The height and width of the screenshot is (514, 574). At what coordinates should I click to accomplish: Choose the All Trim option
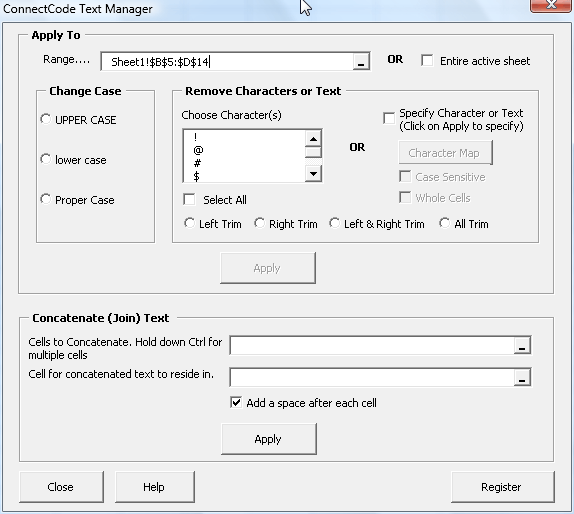pyautogui.click(x=444, y=223)
